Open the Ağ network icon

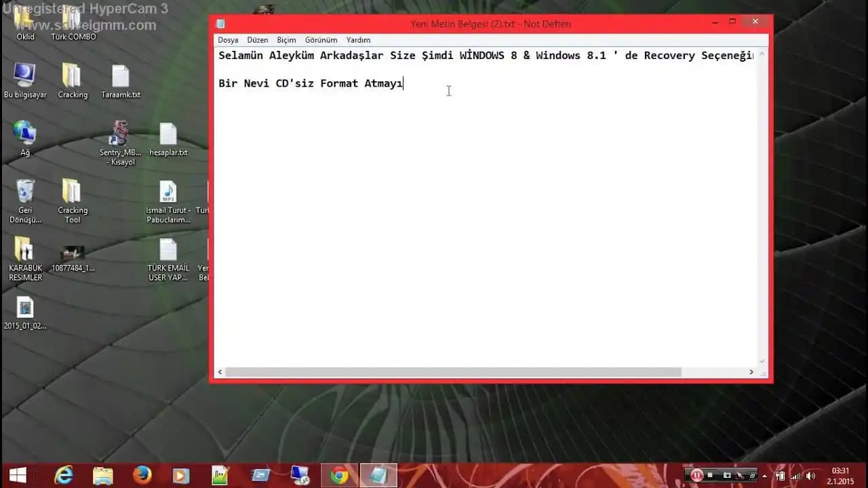[25, 133]
